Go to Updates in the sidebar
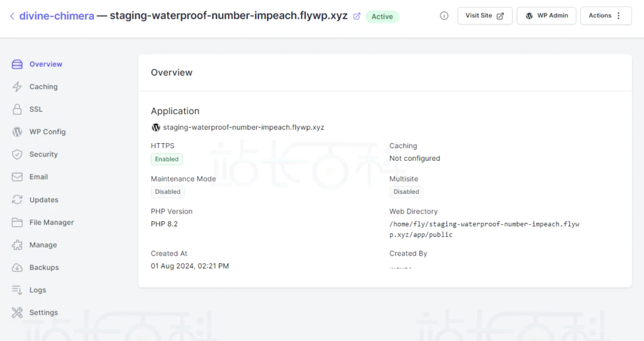 click(x=43, y=200)
